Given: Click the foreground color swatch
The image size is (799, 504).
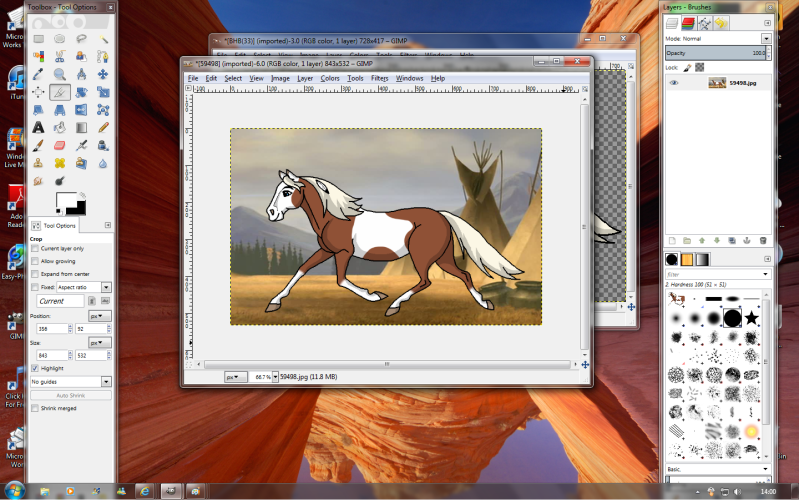Looking at the screenshot, I should point(66,202).
